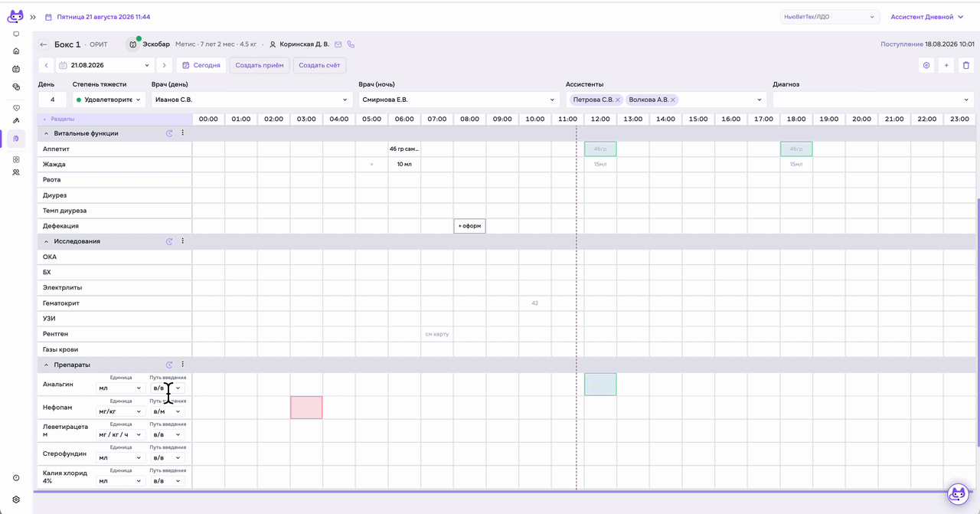Image resolution: width=980 pixels, height=514 pixels.
Task: Click the refresh clock icon in Препараты header
Action: tap(169, 365)
